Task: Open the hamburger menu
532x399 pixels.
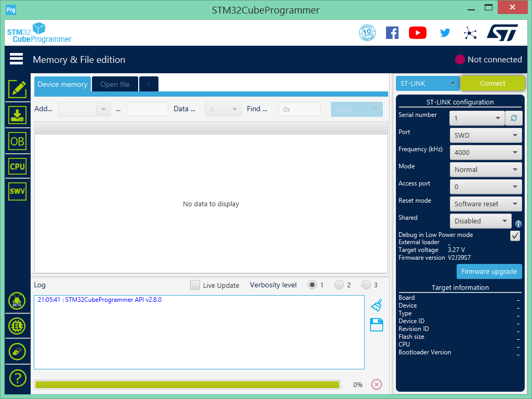Action: [16, 59]
